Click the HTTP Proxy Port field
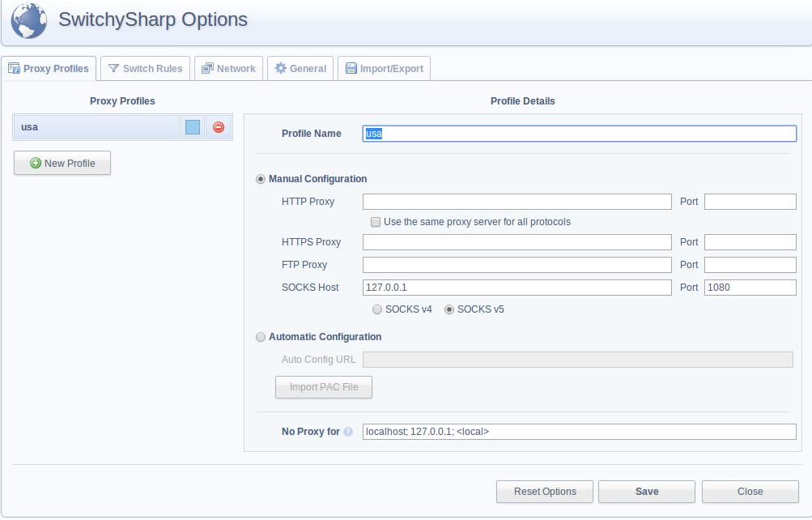 (x=750, y=202)
